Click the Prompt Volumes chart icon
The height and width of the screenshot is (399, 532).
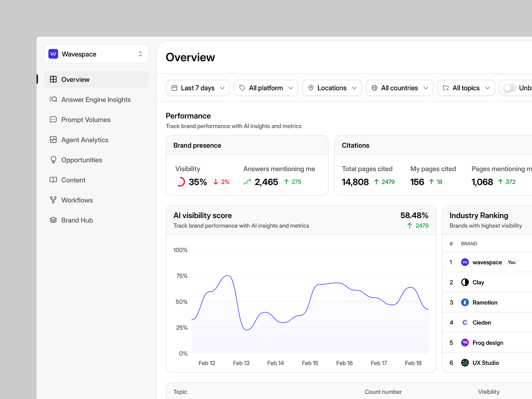53,119
